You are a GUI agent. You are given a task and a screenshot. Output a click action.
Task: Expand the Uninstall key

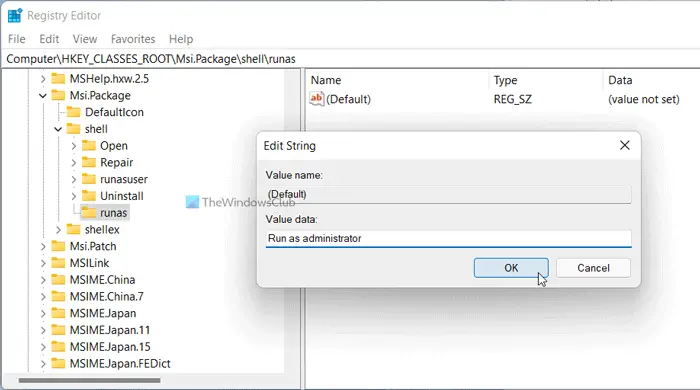(74, 196)
